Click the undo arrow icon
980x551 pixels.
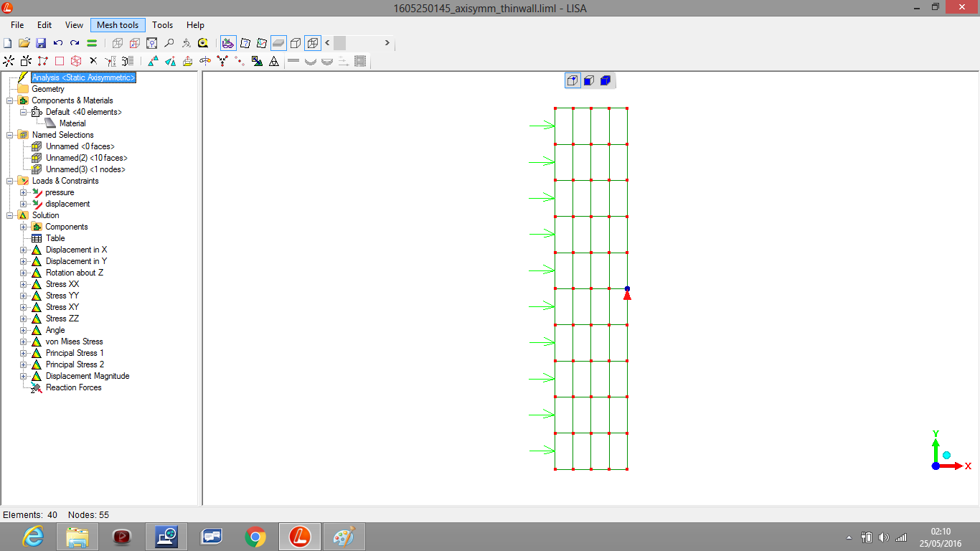(x=58, y=43)
